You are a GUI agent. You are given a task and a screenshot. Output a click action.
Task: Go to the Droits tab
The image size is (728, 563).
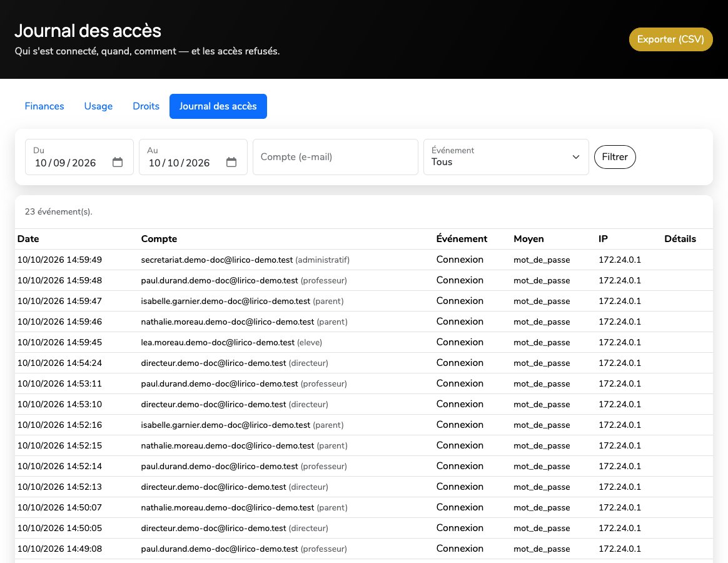tap(146, 106)
